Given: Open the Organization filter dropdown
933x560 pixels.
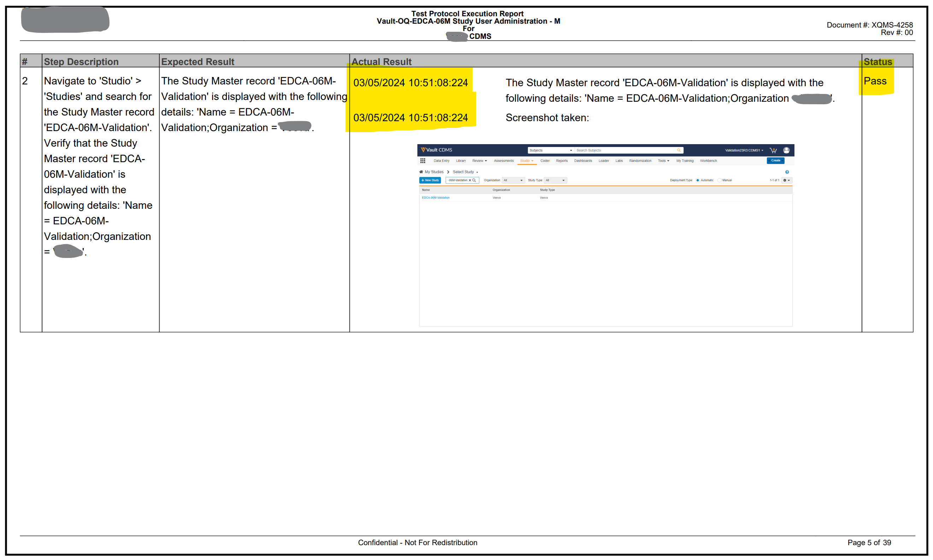Looking at the screenshot, I should coord(513,181).
